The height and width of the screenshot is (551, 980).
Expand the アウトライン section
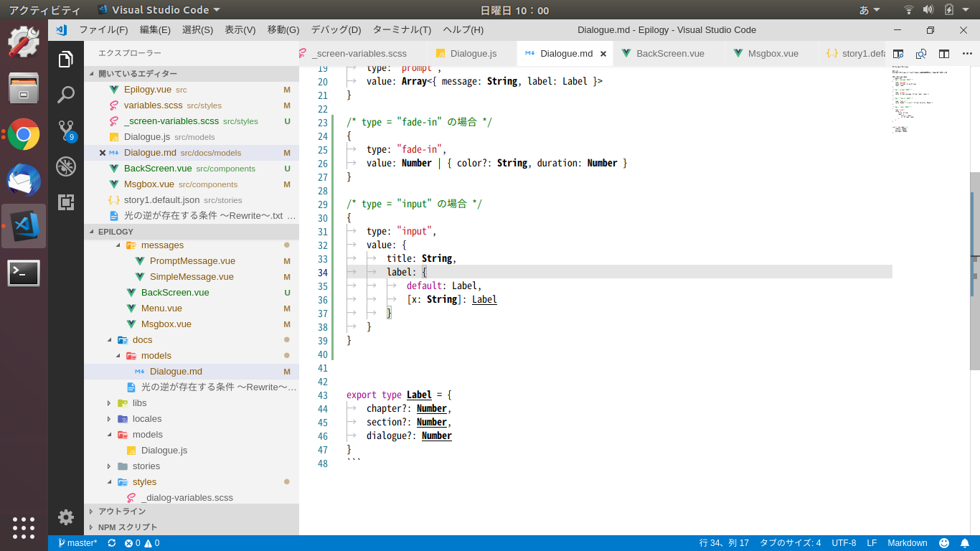(122, 512)
